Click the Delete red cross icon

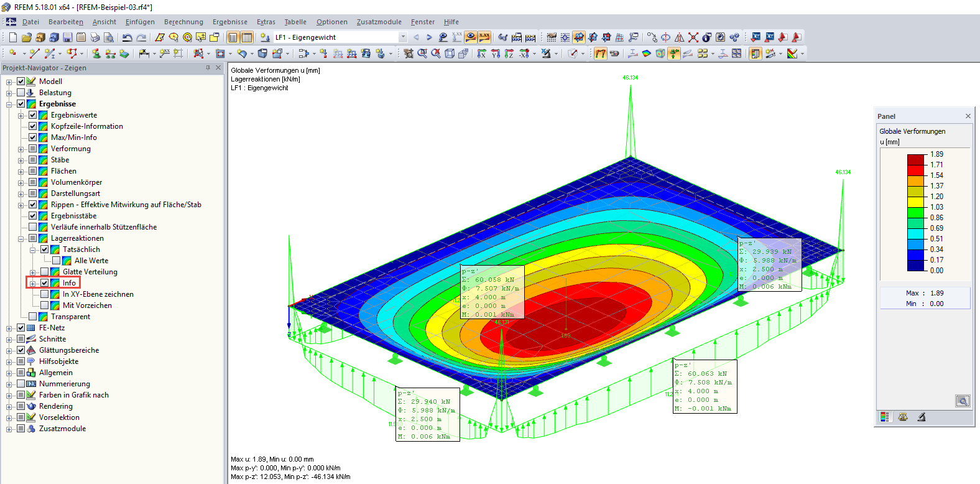click(693, 37)
